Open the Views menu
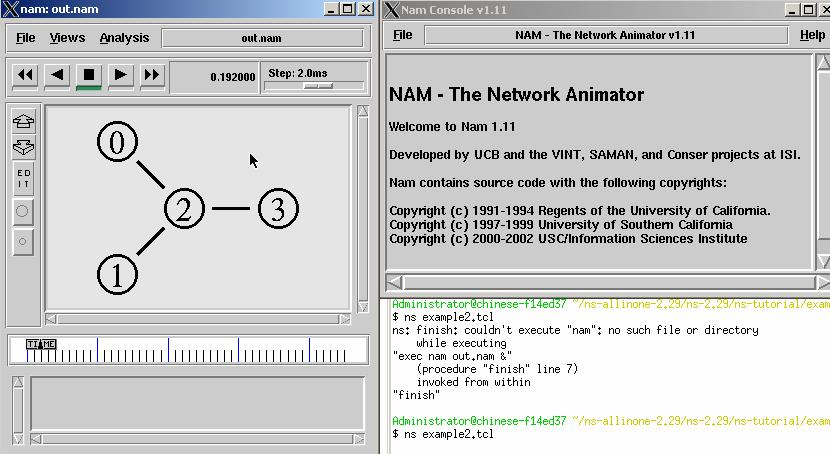Screen dimensions: 830x454 67,38
